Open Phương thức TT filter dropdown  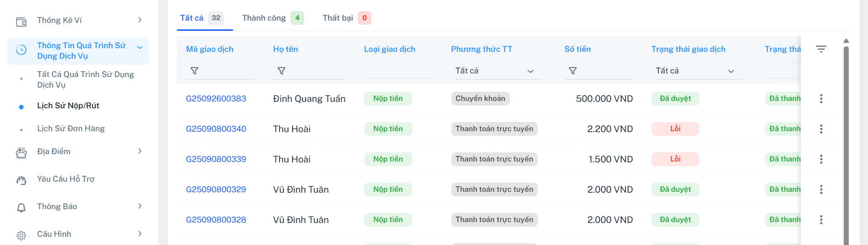point(495,71)
